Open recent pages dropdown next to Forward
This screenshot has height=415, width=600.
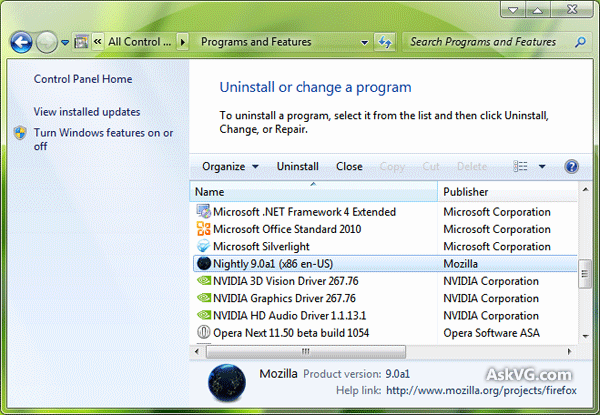[65, 43]
